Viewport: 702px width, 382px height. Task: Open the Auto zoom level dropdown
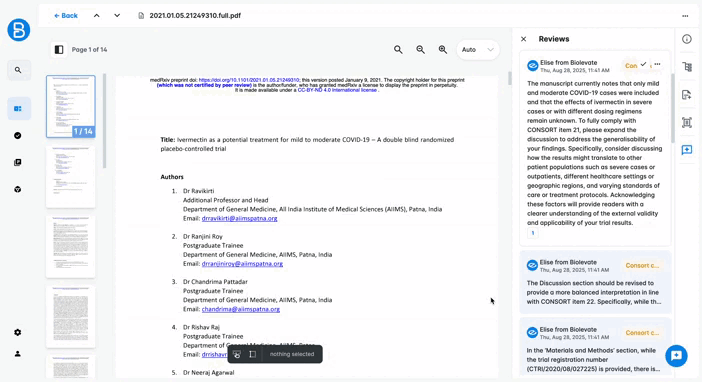point(478,50)
